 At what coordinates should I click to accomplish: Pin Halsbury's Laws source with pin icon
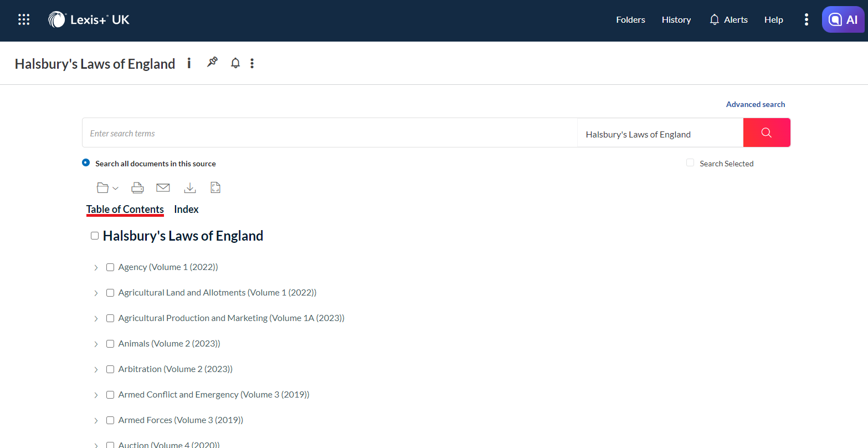click(212, 63)
